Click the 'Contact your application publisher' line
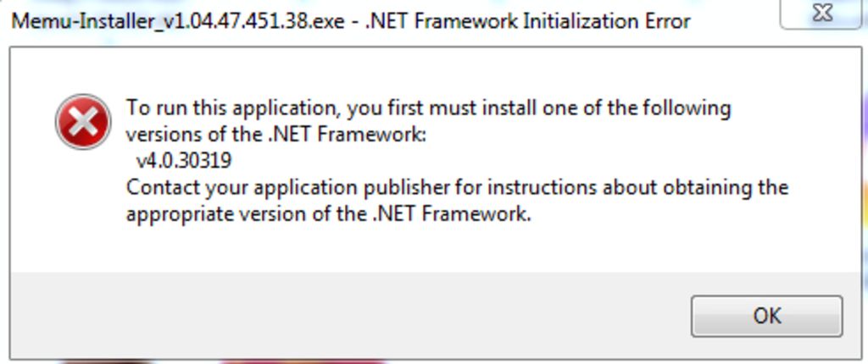This screenshot has width=868, height=364. click(x=457, y=188)
